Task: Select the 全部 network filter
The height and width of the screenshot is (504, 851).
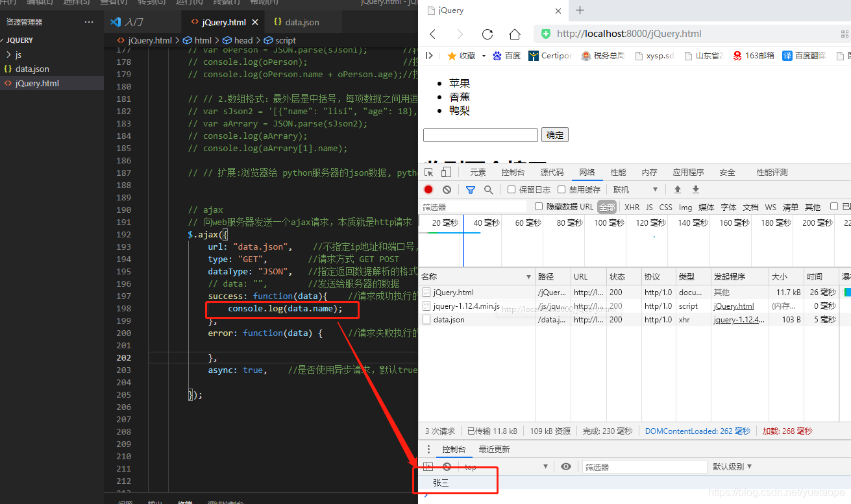Action: coord(607,207)
